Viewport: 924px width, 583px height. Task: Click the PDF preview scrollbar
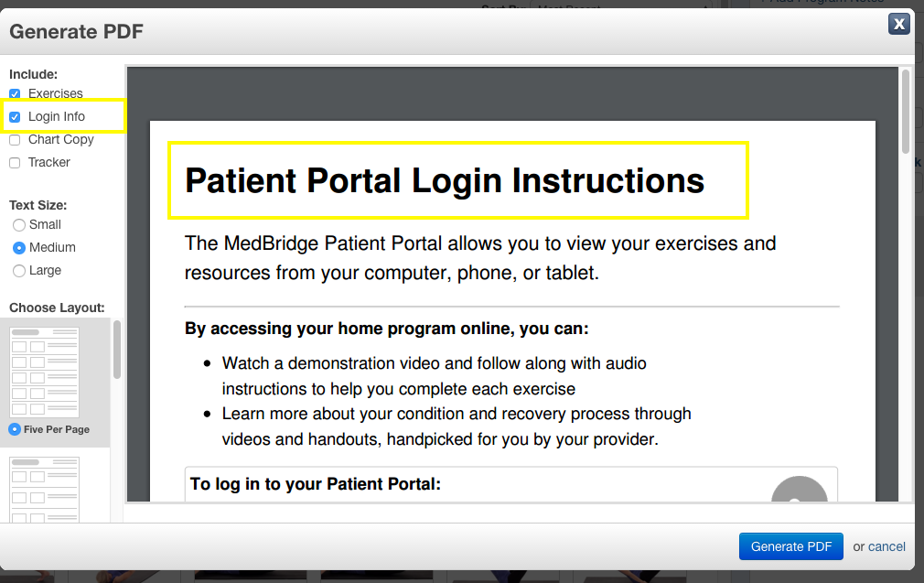click(x=905, y=112)
